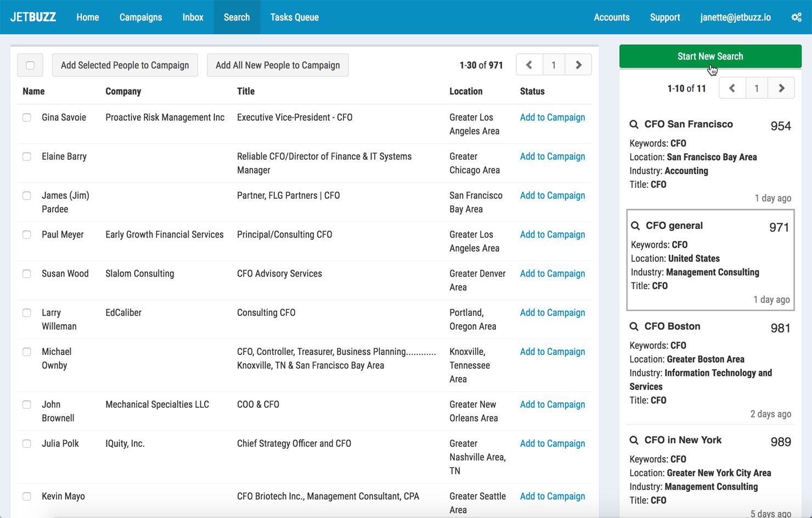Screen dimensions: 812x518
Task: Go to previous page of search results
Action: click(529, 64)
